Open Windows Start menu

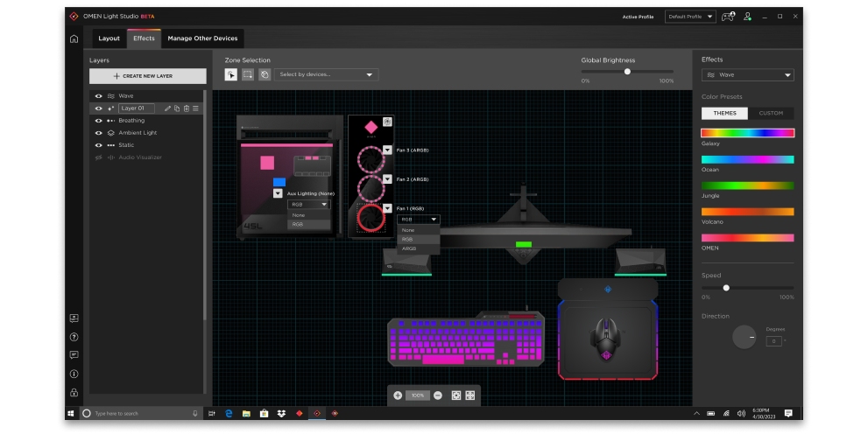(70, 413)
